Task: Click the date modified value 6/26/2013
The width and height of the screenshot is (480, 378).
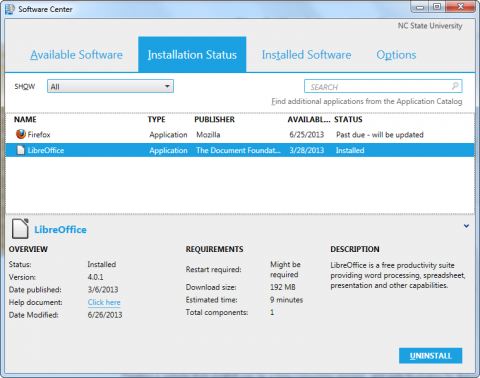Action: coord(105,315)
